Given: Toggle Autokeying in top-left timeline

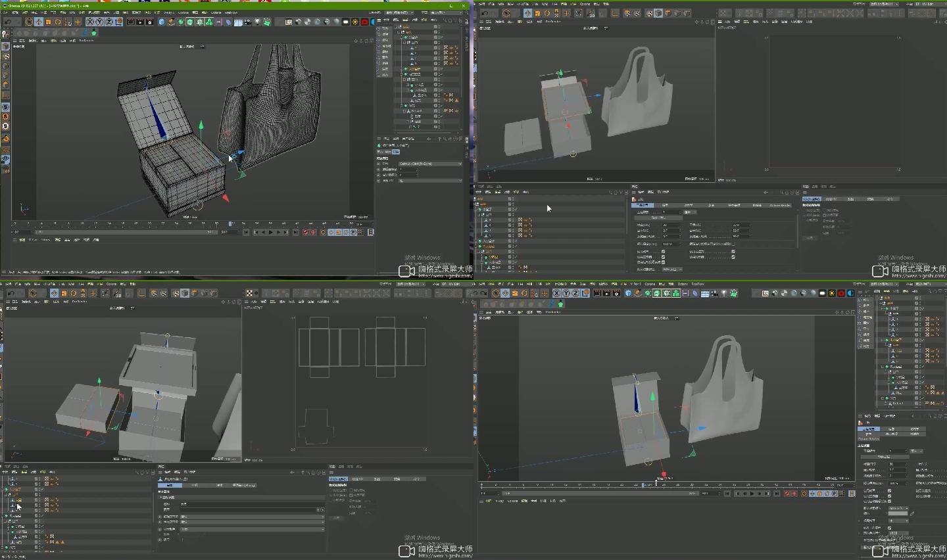Looking at the screenshot, I should click(x=314, y=232).
